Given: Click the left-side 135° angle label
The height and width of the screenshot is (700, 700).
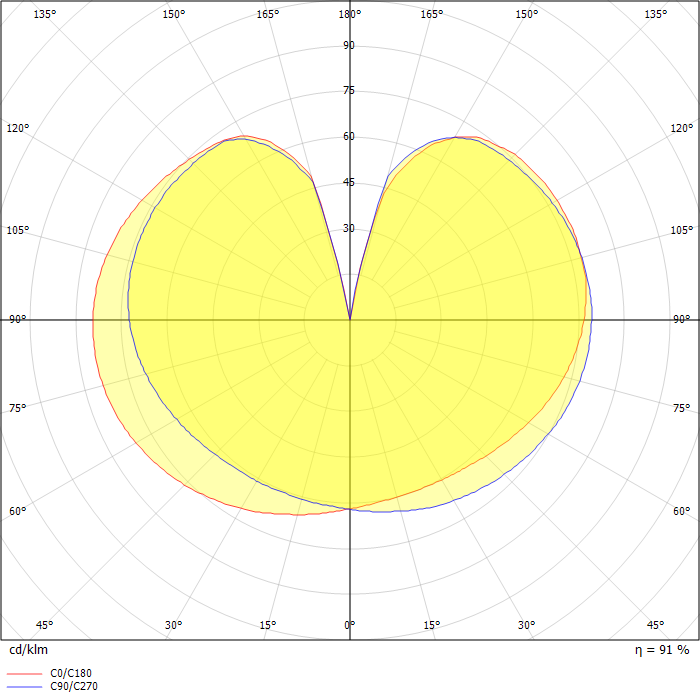Looking at the screenshot, I should click(45, 14).
